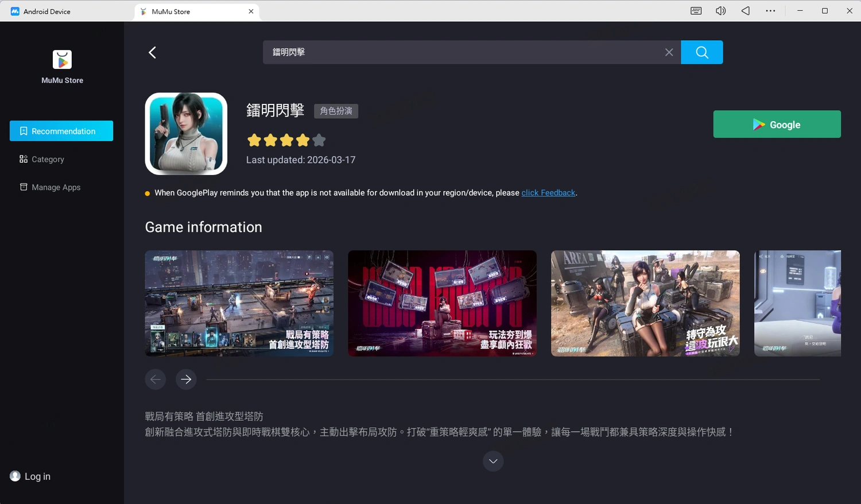The height and width of the screenshot is (504, 861).
Task: Click the back navigation arrow in the titlebar
Action: (x=745, y=11)
